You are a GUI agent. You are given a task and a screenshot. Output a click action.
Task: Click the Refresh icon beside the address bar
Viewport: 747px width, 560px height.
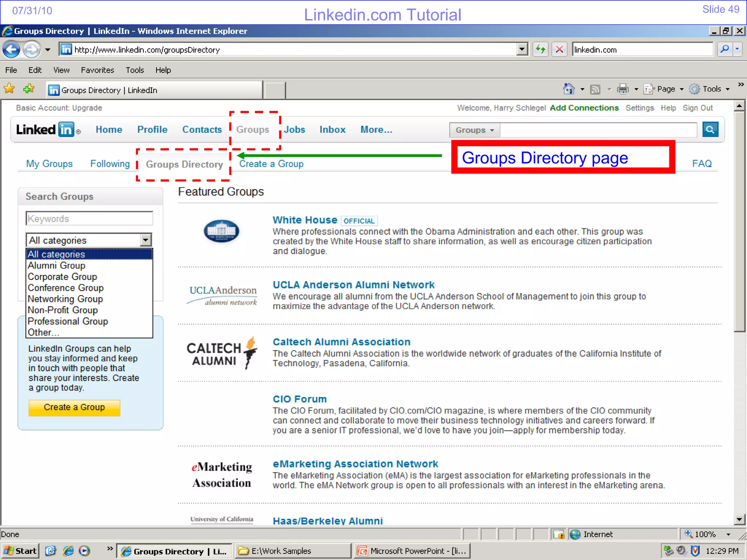point(541,49)
